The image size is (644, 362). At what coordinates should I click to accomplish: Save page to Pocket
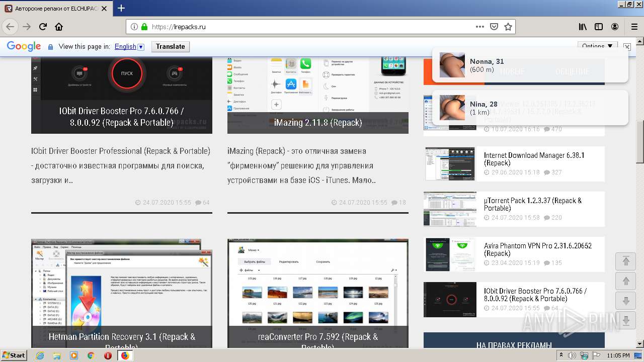click(x=494, y=27)
